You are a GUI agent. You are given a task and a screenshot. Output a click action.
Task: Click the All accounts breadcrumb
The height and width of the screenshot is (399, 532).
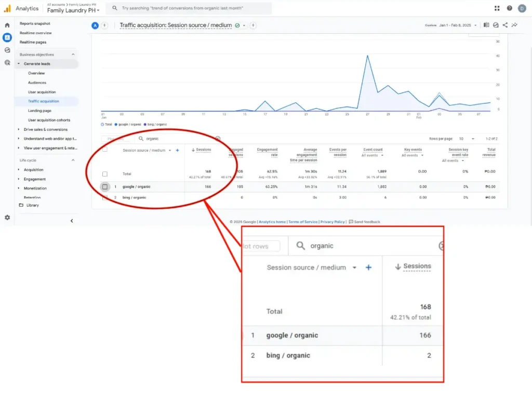pos(56,5)
